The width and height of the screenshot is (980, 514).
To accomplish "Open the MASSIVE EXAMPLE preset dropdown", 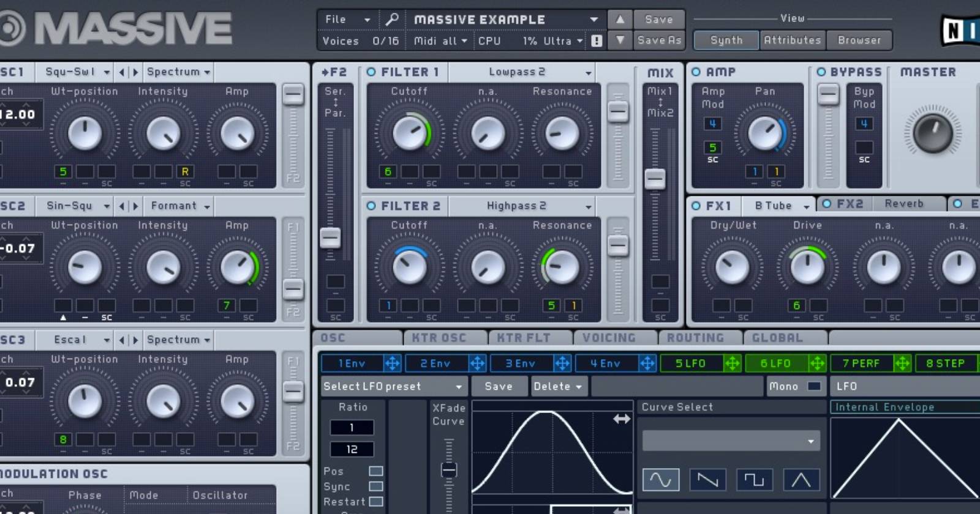I will 505,20.
